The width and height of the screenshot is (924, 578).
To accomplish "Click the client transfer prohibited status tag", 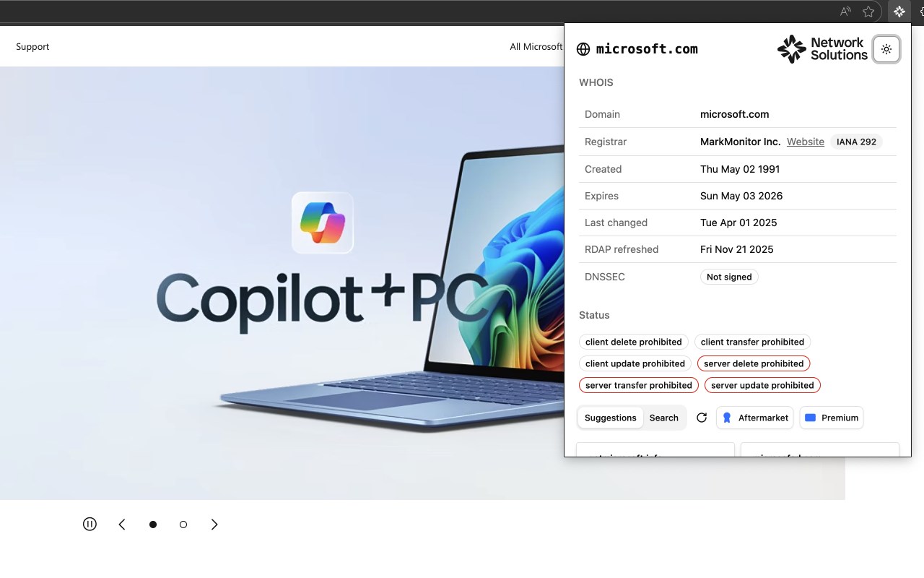I will (x=752, y=342).
